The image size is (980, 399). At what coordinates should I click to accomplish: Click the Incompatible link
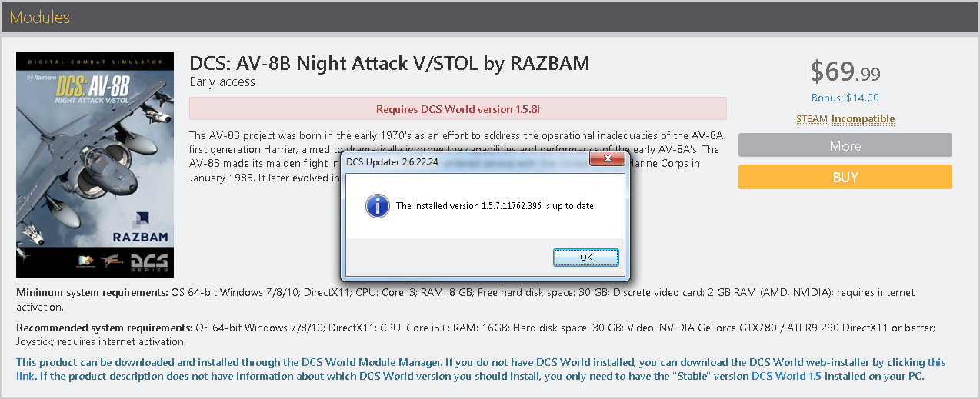(862, 119)
